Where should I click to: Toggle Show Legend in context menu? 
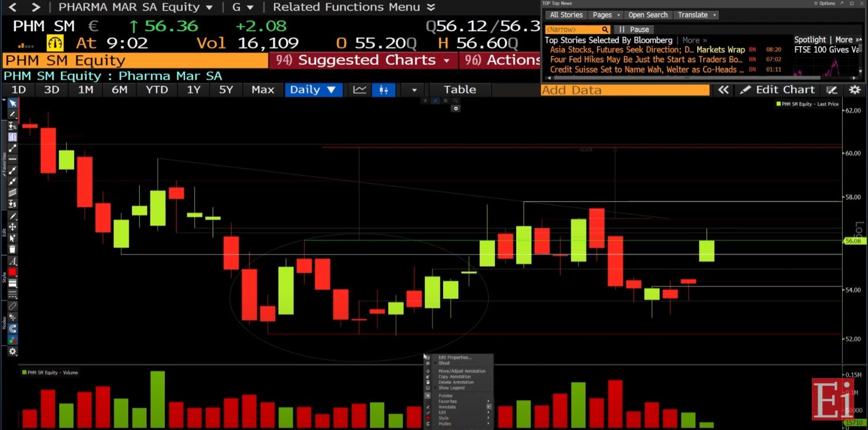click(x=451, y=388)
